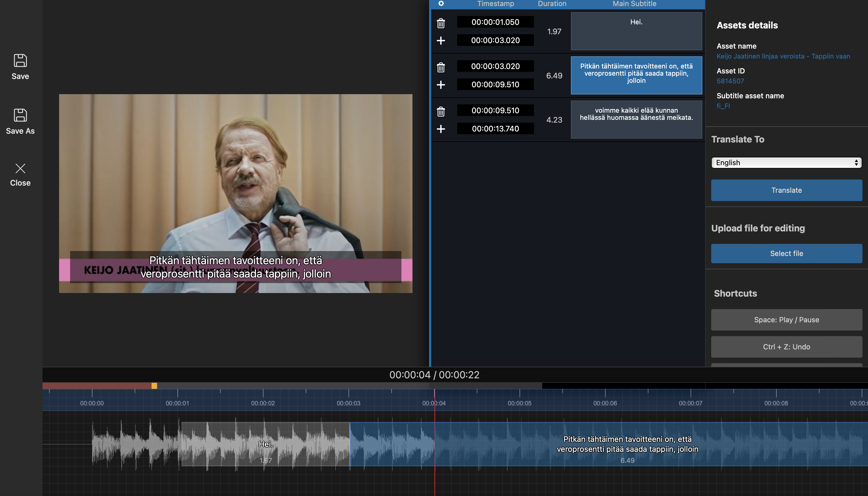
Task: Click the Select file button
Action: [x=786, y=254]
